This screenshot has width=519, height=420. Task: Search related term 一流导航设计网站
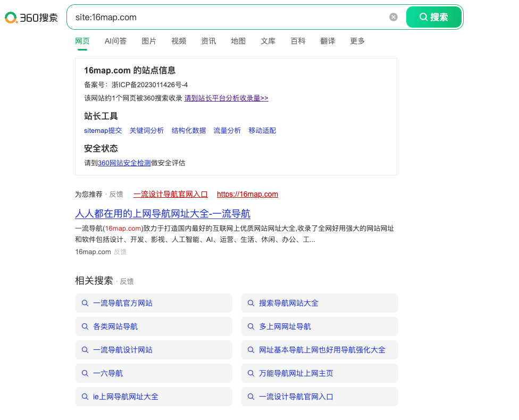point(154,350)
